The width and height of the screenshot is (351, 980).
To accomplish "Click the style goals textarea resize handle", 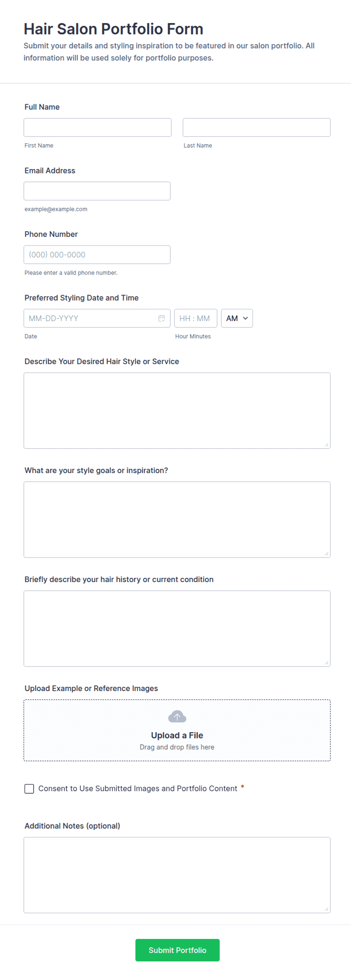I will [x=326, y=554].
